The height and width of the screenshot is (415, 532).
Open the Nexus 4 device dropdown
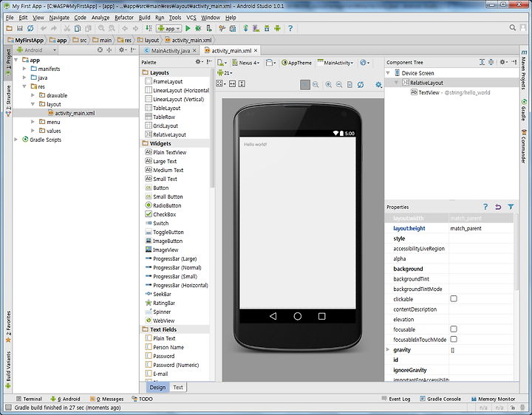pos(246,63)
